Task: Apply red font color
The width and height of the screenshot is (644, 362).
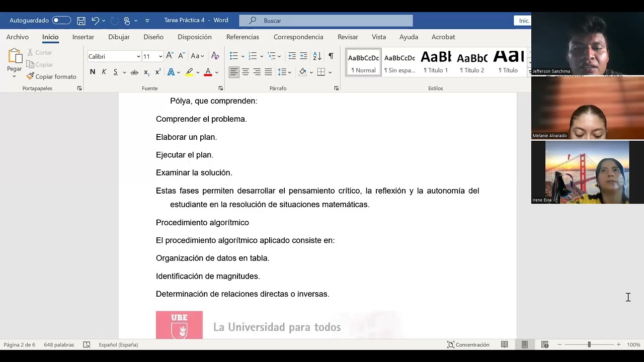Action: tap(208, 72)
